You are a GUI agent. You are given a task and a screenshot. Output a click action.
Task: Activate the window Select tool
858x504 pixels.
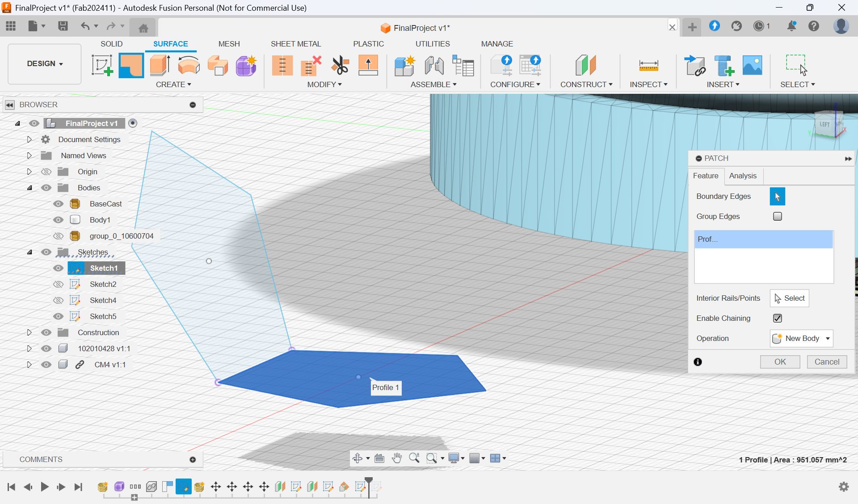797,66
